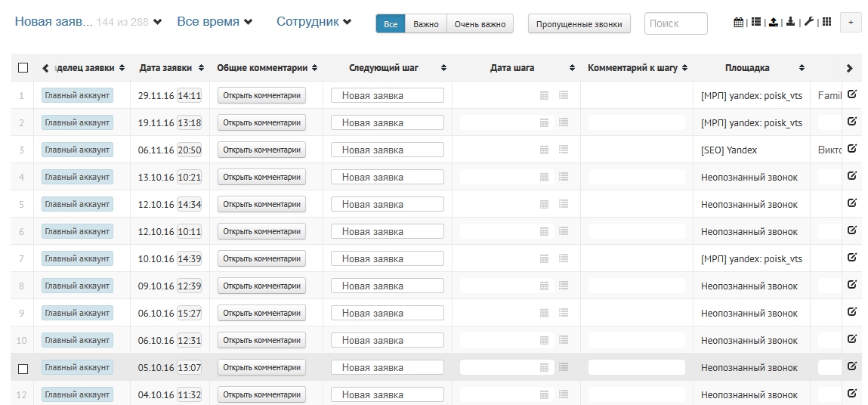The height and width of the screenshot is (405, 868).
Task: Open the "Все время" period dropdown
Action: tap(215, 22)
